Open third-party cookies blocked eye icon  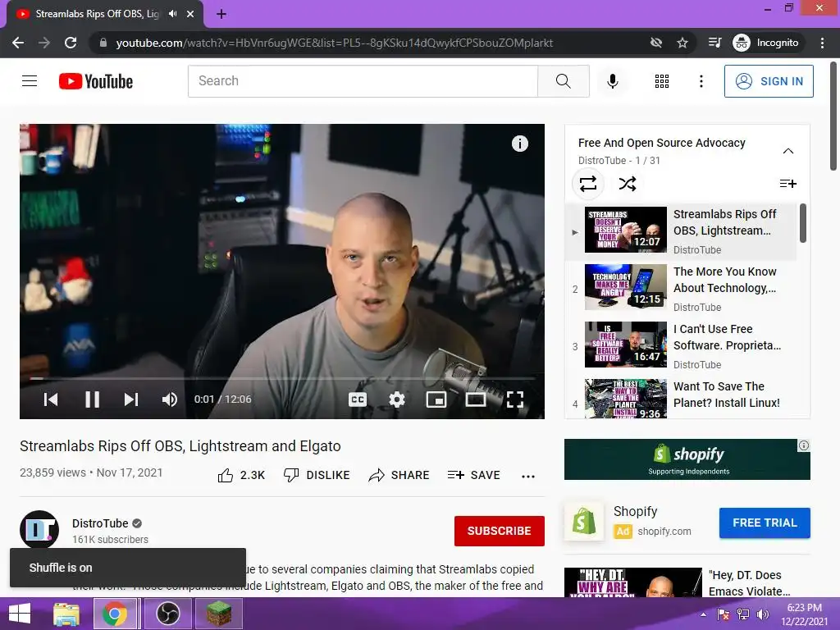(656, 43)
